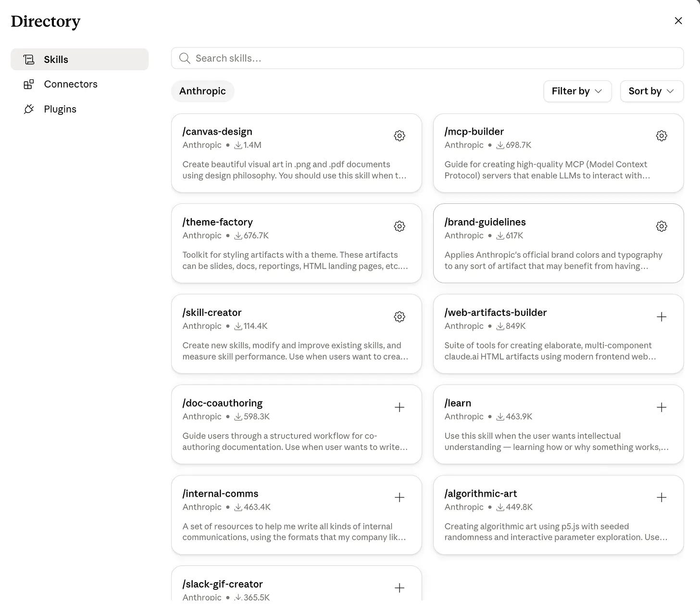The height and width of the screenshot is (612, 700).
Task: Click description starting 'Create new skills, modify'
Action: click(295, 350)
